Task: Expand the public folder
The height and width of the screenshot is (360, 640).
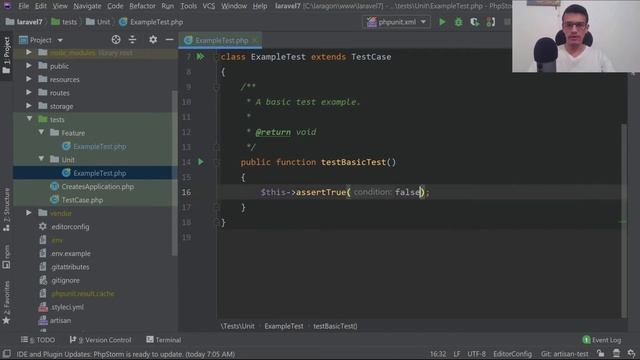Action: 29,66
